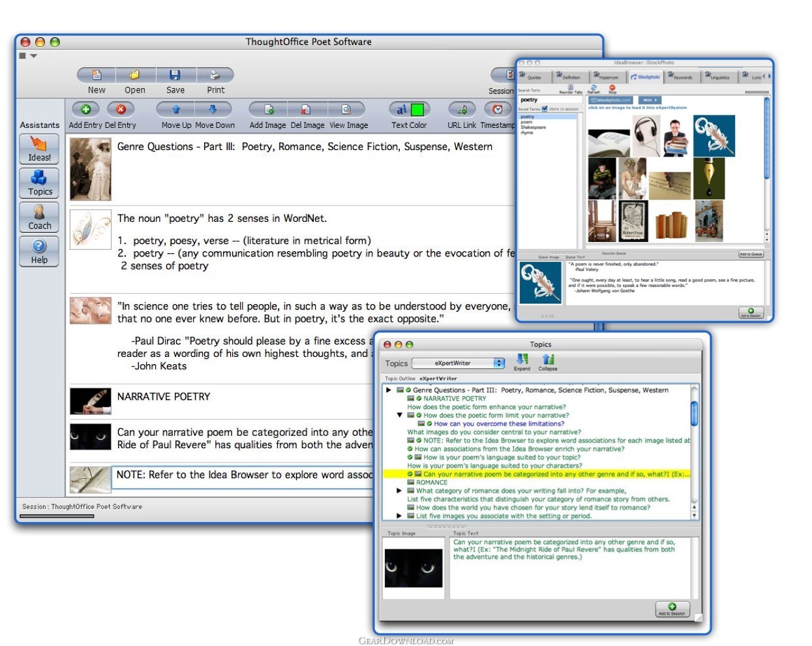This screenshot has height=646, width=812.
Task: Click the fountain pen nib photo
Action: tap(709, 177)
